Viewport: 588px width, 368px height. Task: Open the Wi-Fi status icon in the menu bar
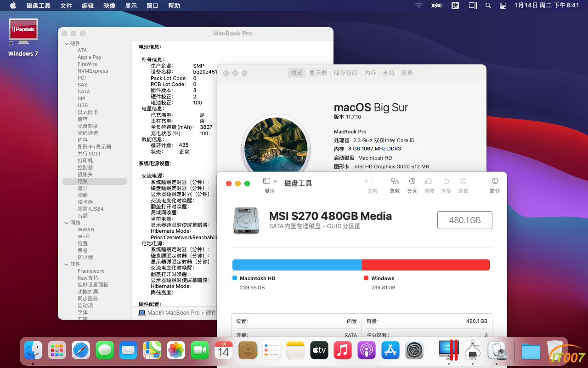(418, 6)
